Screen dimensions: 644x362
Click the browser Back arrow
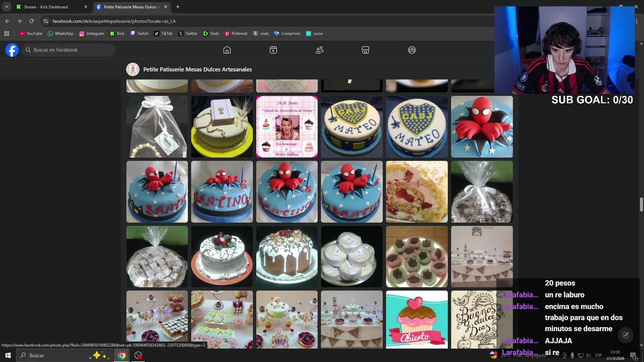(7, 21)
